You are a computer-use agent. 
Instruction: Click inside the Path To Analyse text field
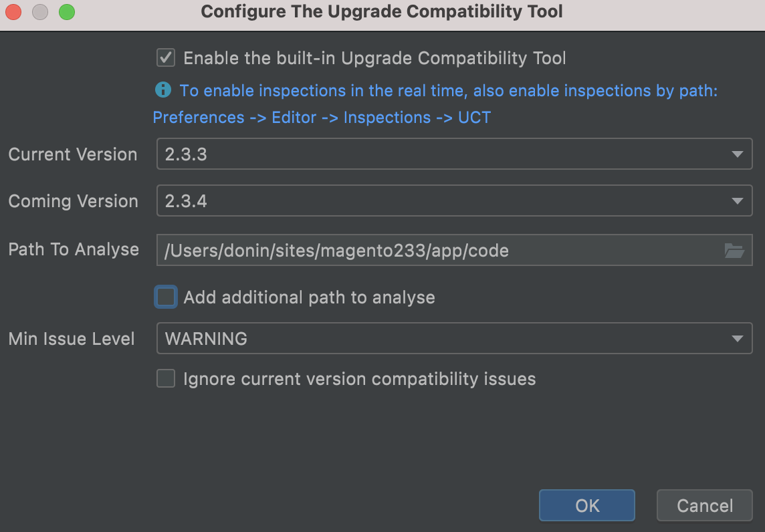(435, 251)
